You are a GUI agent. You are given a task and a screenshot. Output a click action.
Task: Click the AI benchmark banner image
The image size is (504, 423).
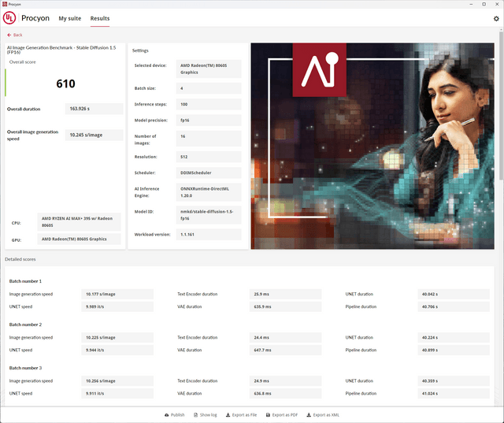(372, 146)
